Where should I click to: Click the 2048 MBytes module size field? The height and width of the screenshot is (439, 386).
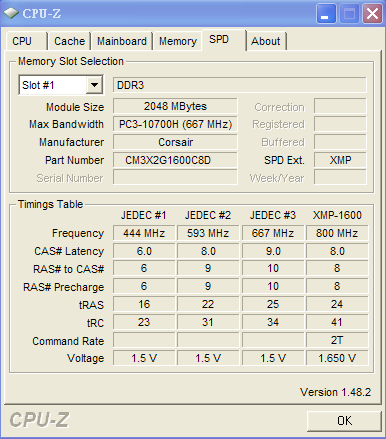[x=175, y=106]
